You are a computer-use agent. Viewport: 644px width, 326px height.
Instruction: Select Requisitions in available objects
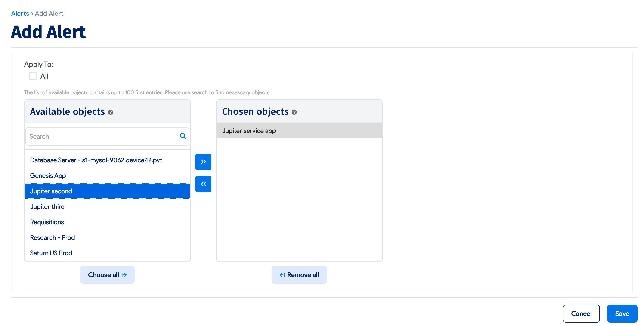click(47, 222)
